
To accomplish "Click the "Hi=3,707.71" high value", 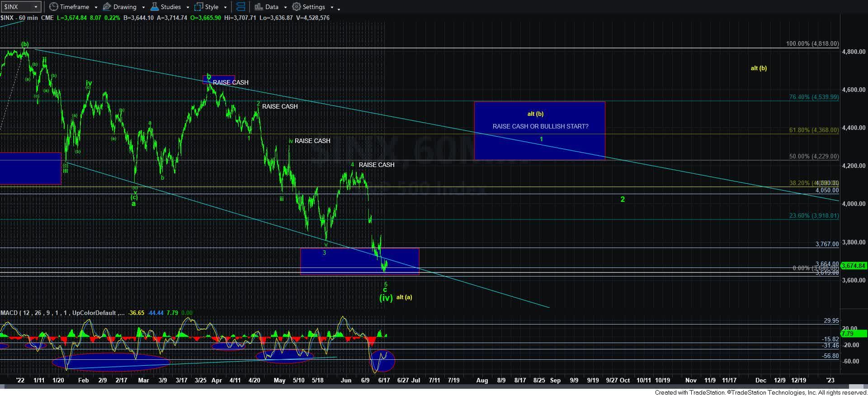I will 240,18.
